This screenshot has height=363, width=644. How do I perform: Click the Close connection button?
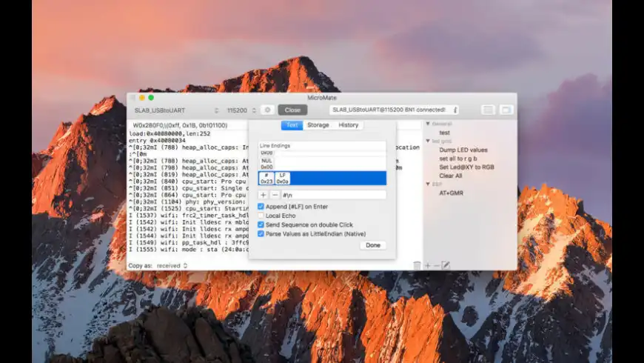pyautogui.click(x=292, y=110)
